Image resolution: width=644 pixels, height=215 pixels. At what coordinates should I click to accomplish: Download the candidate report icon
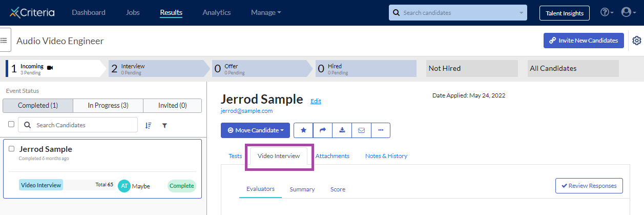[x=342, y=130]
